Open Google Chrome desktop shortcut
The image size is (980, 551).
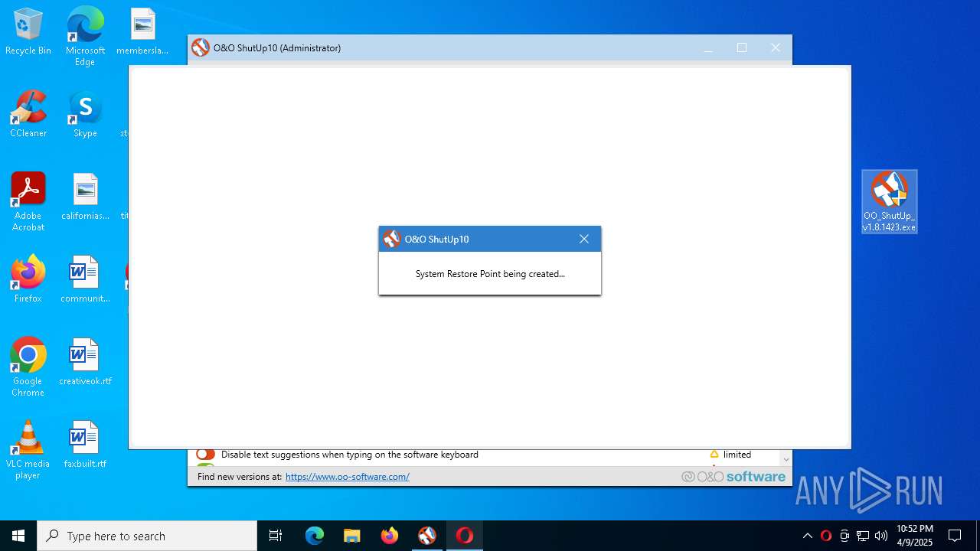[x=28, y=367]
